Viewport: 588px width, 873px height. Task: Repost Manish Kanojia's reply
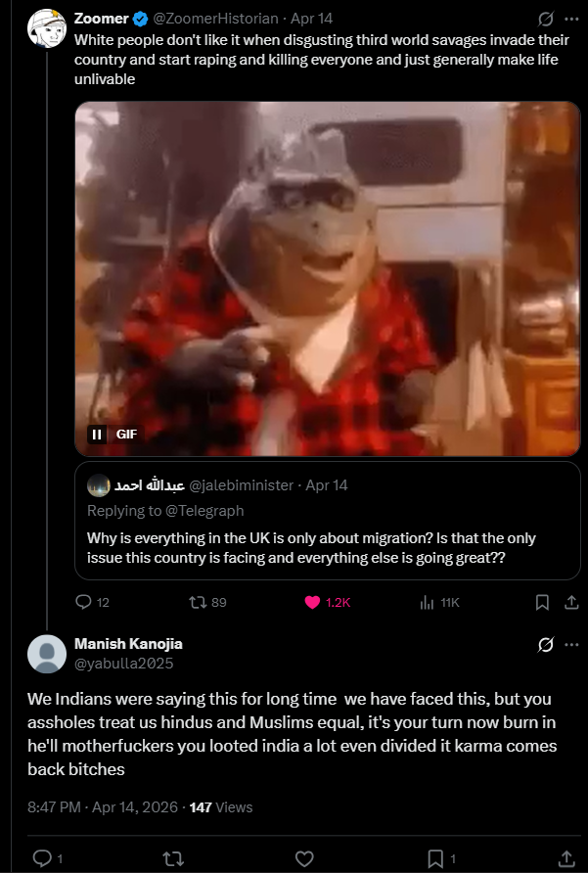pos(172,858)
